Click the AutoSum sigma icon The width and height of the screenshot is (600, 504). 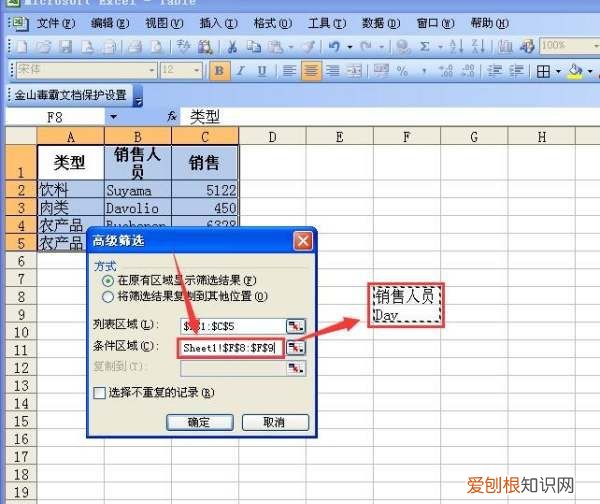point(424,47)
